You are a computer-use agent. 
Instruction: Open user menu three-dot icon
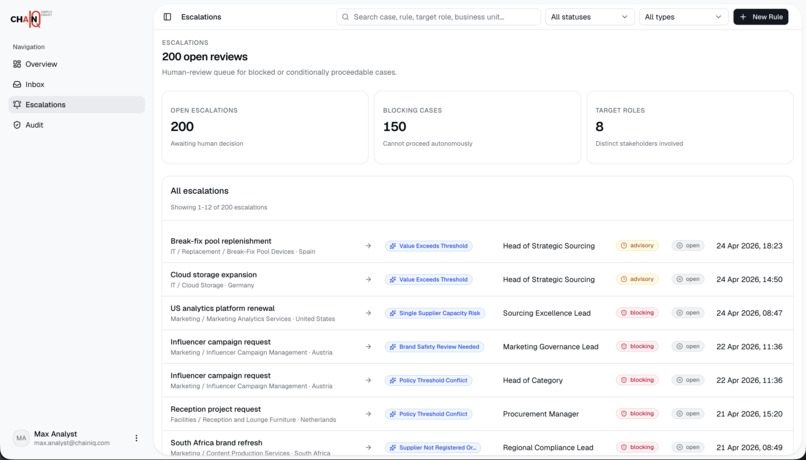click(136, 438)
